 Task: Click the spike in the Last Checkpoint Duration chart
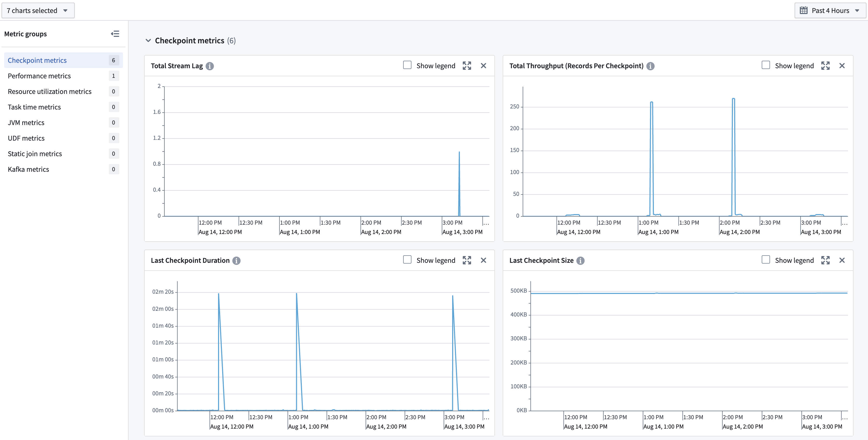[219, 293]
